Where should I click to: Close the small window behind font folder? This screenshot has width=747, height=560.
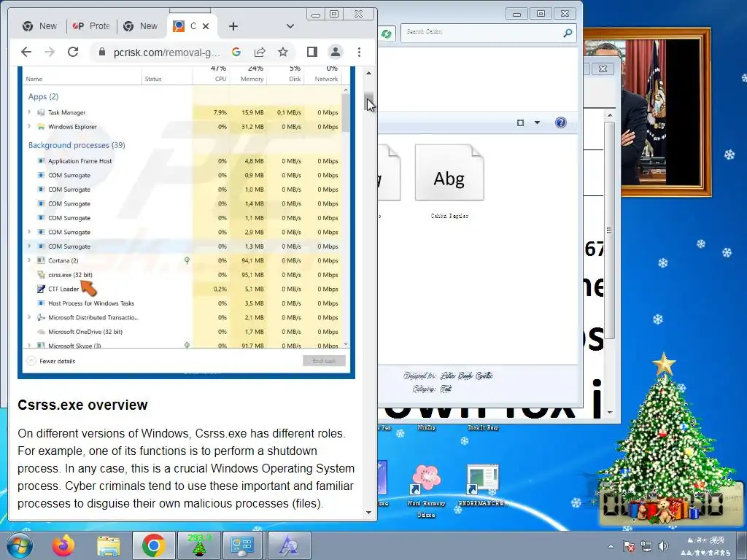(603, 69)
